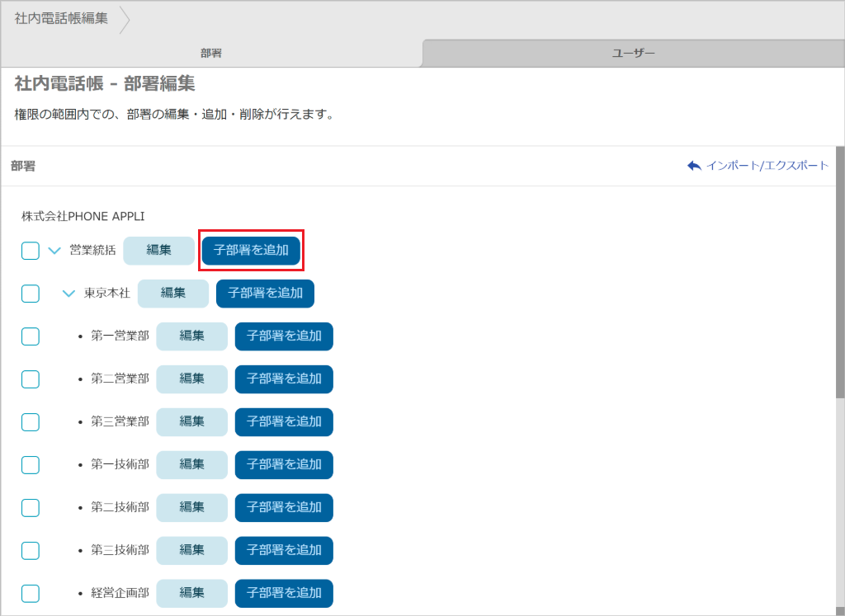This screenshot has height=616, width=845.
Task: Edit the 第二営業部 department
Action: pos(191,379)
